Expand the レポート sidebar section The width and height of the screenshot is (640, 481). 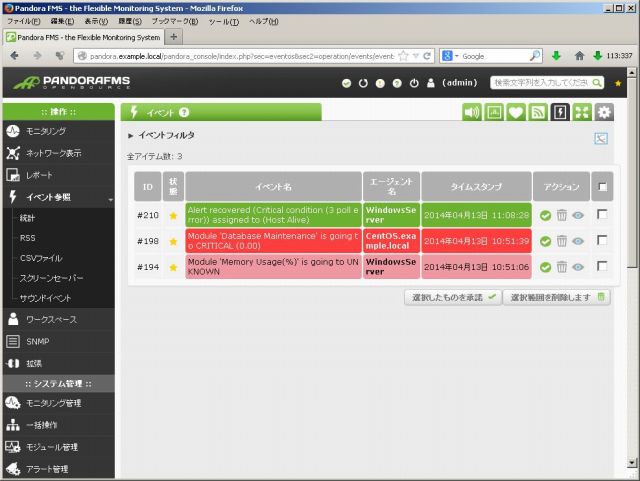click(x=59, y=175)
